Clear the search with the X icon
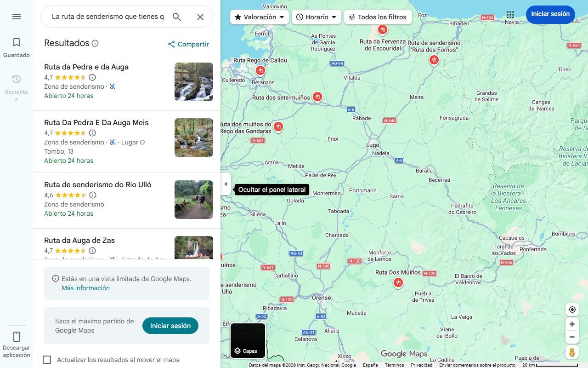 200,17
